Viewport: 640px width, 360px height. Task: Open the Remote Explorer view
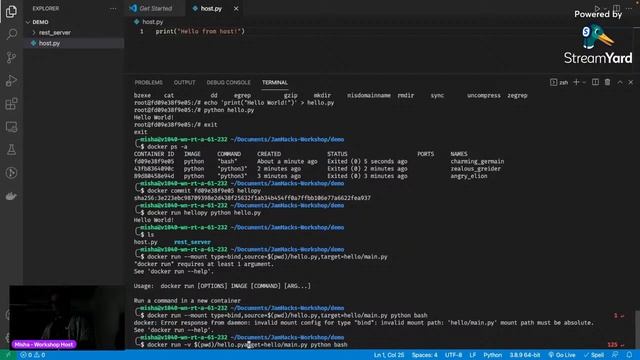[x=11, y=127]
